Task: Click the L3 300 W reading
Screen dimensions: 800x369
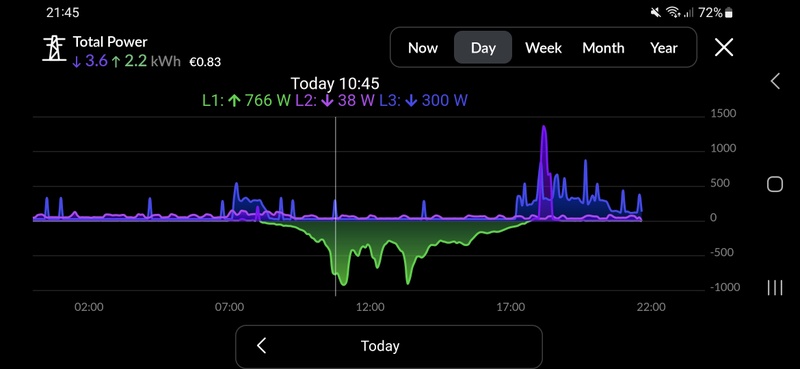Action: pos(423,100)
